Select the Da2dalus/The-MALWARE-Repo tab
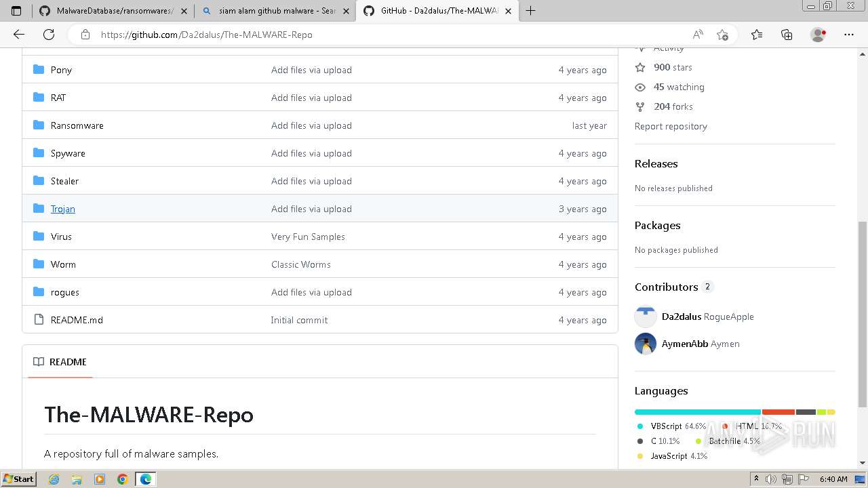This screenshot has width=868, height=488. 438,11
